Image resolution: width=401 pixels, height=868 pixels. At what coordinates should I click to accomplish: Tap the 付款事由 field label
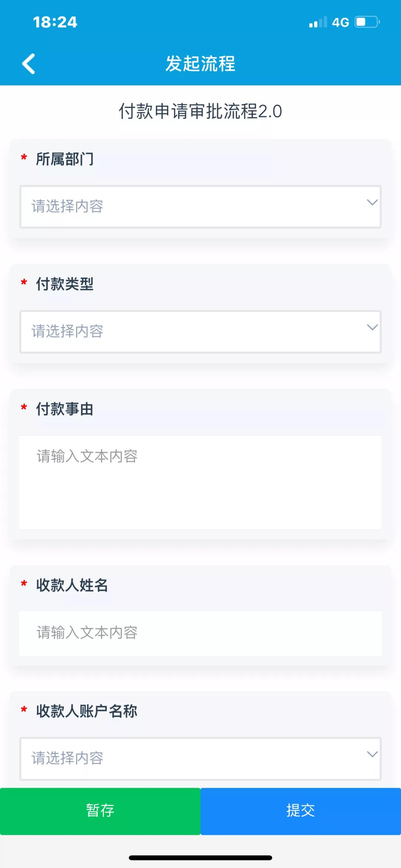(x=65, y=409)
